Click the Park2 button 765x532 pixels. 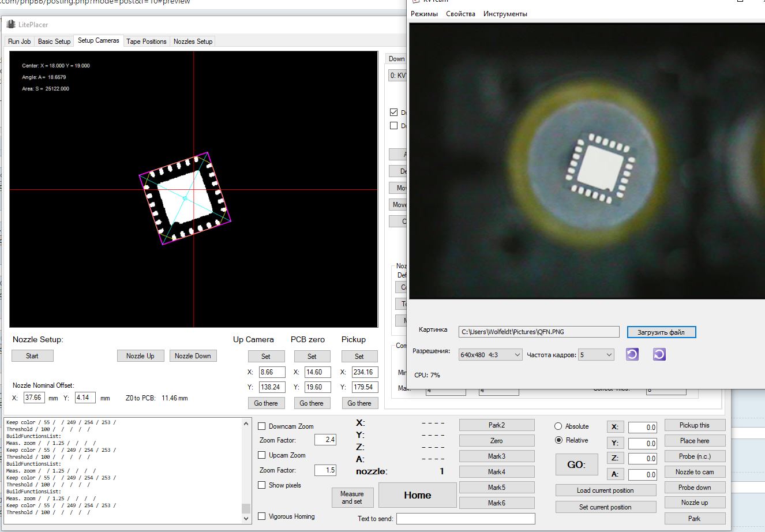497,425
